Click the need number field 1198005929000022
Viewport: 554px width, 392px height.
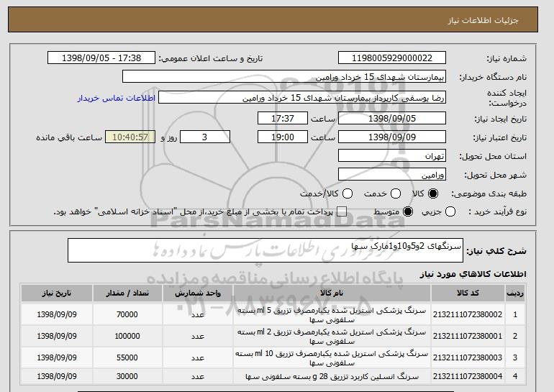coord(392,58)
